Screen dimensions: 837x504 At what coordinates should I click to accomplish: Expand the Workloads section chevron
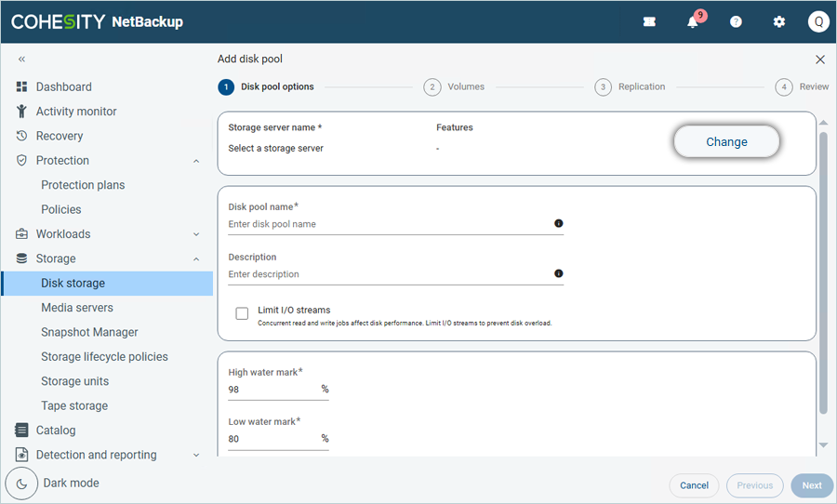pyautogui.click(x=196, y=234)
